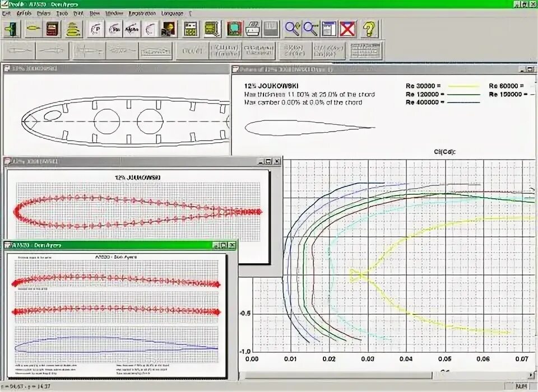Click the right arrow of the polars scrollbar

coord(531,375)
